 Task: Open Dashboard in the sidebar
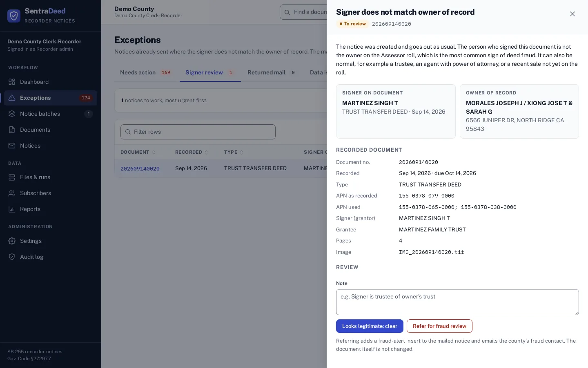pos(51,82)
